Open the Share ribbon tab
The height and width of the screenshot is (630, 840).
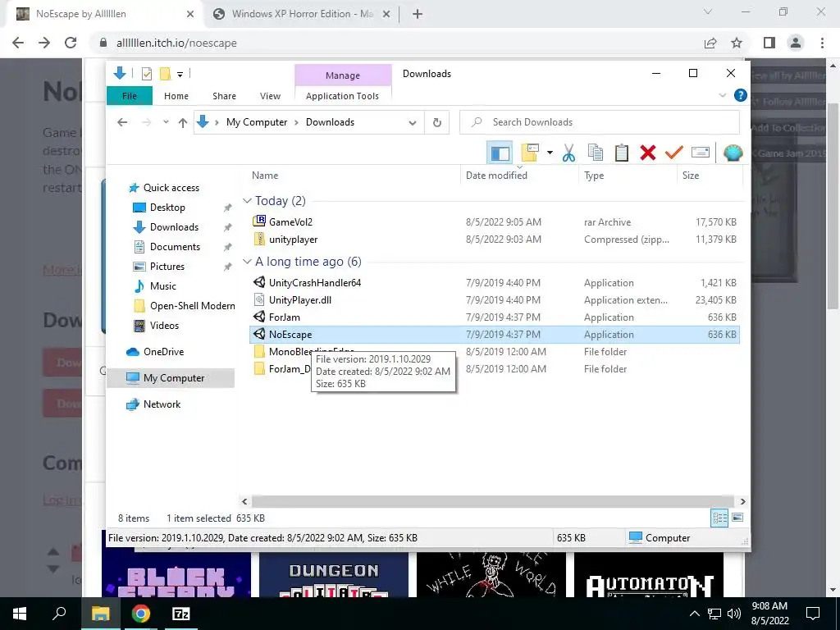pyautogui.click(x=224, y=96)
